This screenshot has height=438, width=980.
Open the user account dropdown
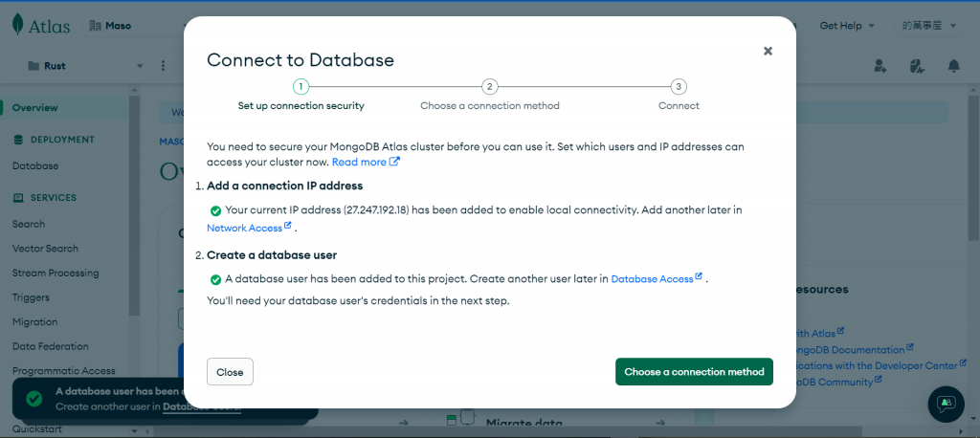[x=929, y=26]
